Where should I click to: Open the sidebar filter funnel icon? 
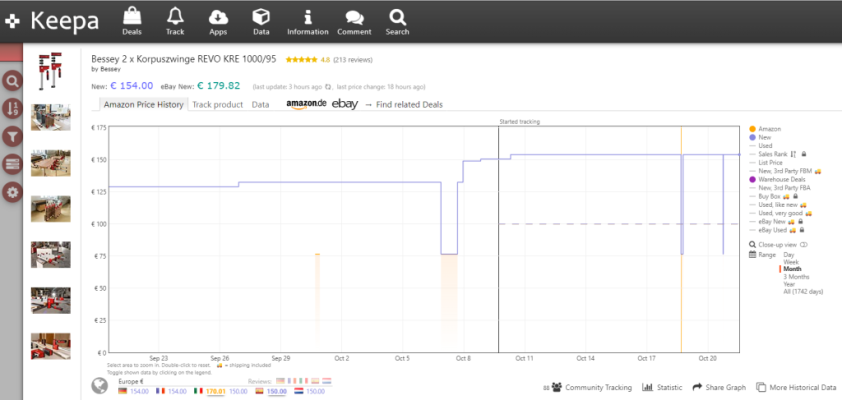12,137
